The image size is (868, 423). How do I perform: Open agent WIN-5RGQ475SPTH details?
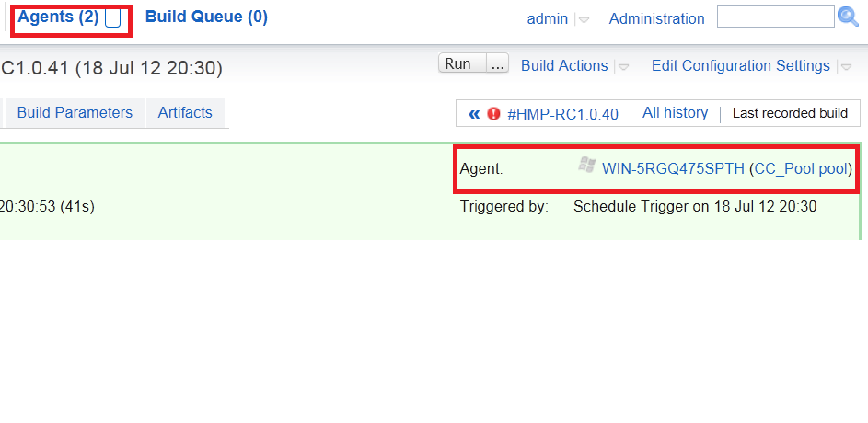(x=673, y=168)
